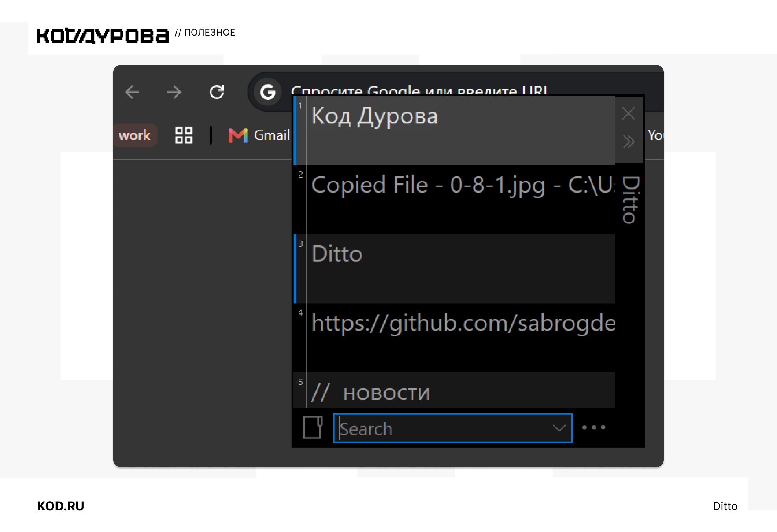Open the Search field dropdown arrow
This screenshot has width=777, height=532.
[559, 428]
